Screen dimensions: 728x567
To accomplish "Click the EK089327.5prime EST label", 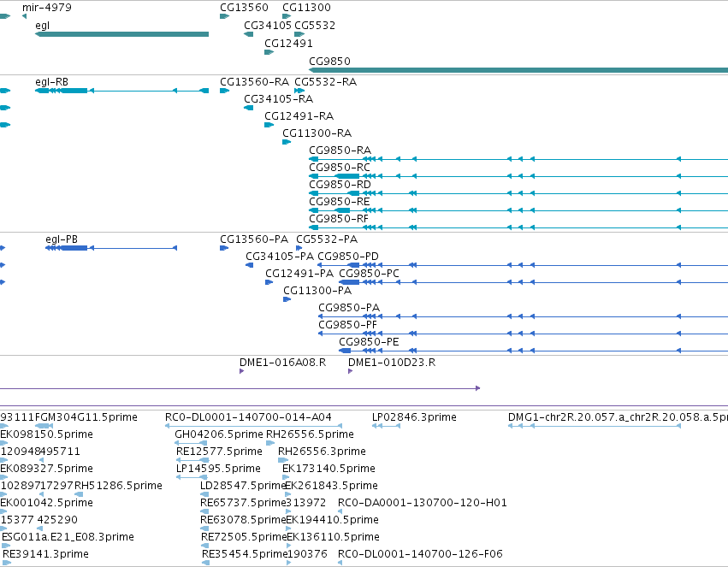I will [46, 469].
